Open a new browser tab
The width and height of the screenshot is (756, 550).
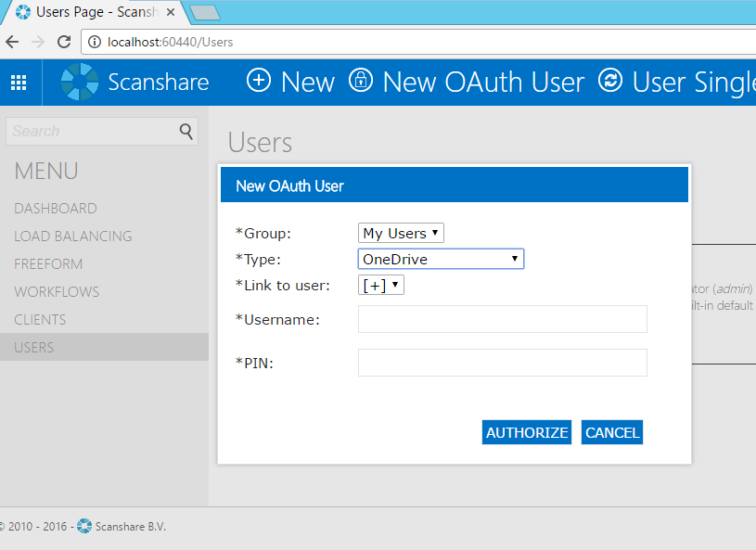pos(205,13)
